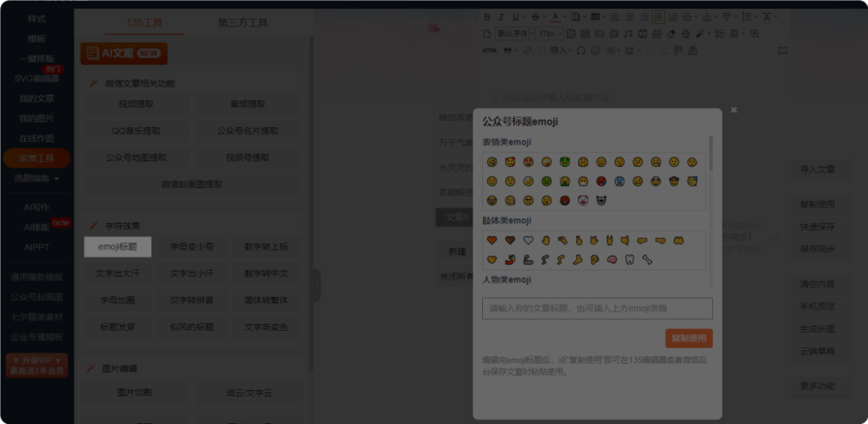This screenshot has height=424, width=868.
Task: Click 复制使用 button in emoji dialog
Action: click(689, 338)
